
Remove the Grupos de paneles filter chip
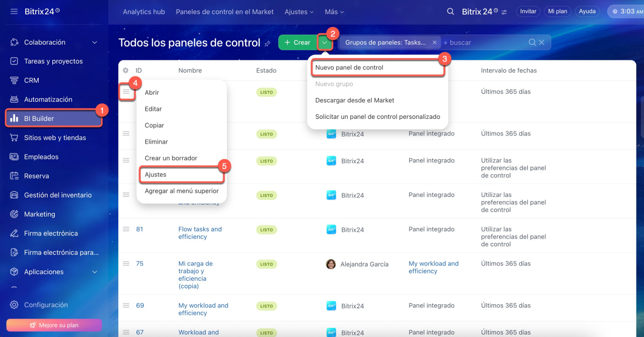435,43
